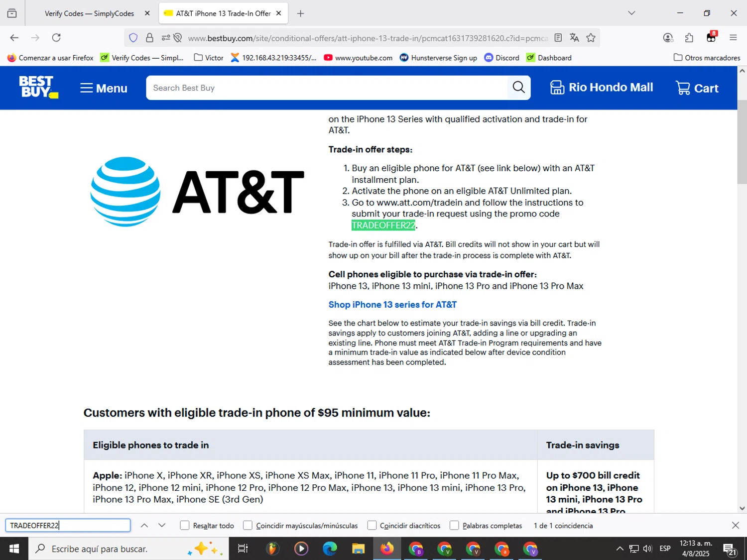This screenshot has height=560, width=747.
Task: Open the www.youtube.com bookmark
Action: click(358, 58)
